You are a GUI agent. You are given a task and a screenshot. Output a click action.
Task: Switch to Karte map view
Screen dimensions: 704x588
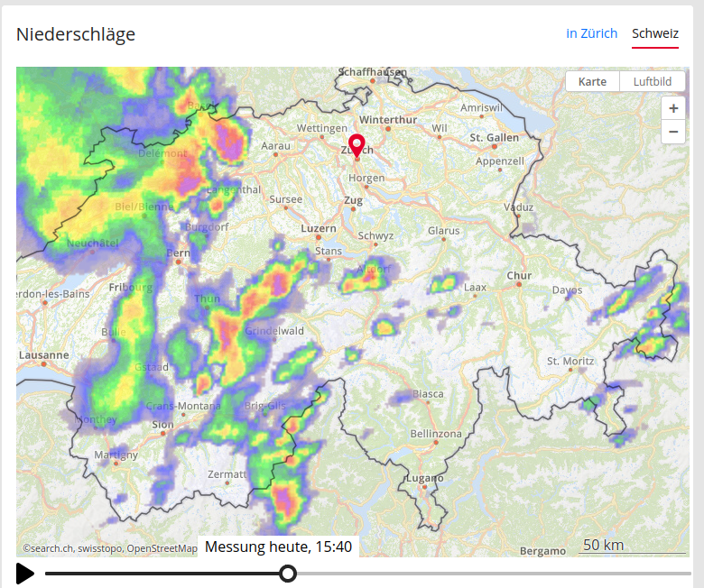coord(592,82)
